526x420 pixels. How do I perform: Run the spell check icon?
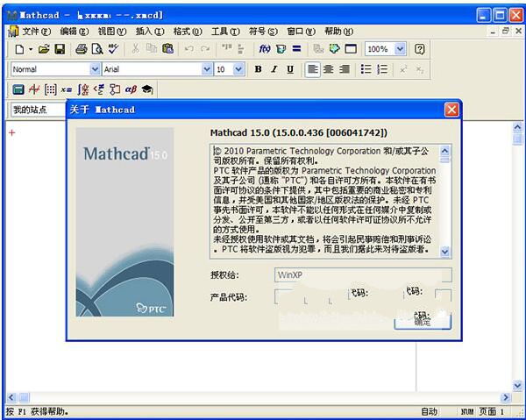(x=113, y=49)
